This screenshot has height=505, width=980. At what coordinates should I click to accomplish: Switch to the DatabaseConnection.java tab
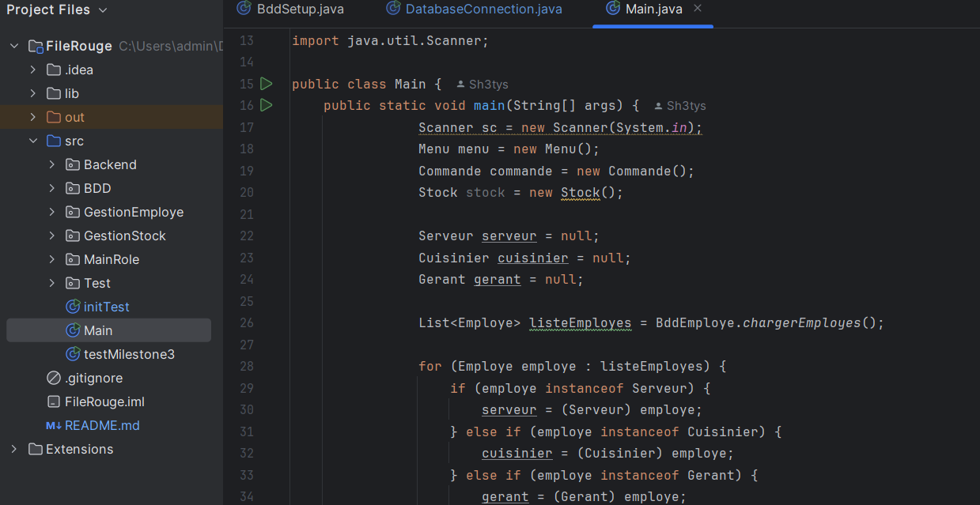coord(474,9)
